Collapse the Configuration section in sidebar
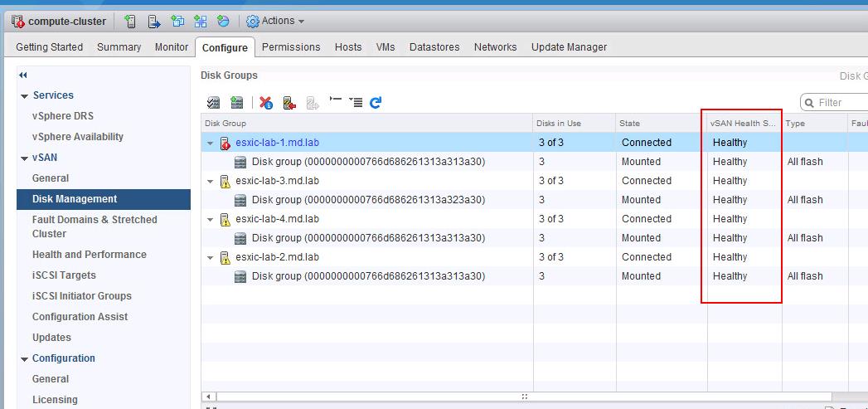 (x=24, y=359)
